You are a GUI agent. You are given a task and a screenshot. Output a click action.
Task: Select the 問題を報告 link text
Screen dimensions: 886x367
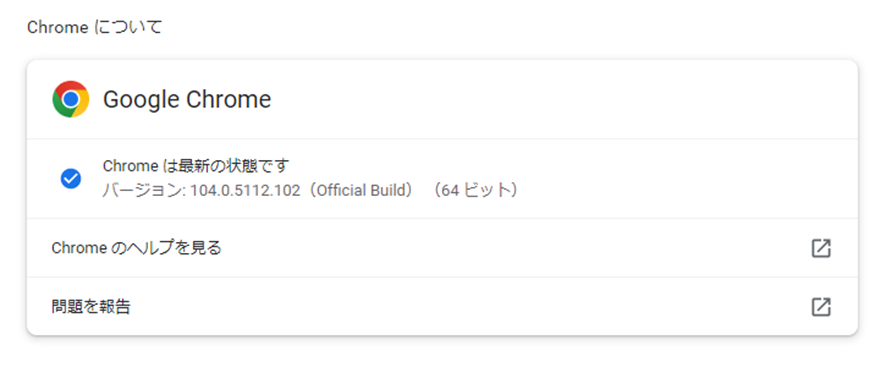coord(91,306)
